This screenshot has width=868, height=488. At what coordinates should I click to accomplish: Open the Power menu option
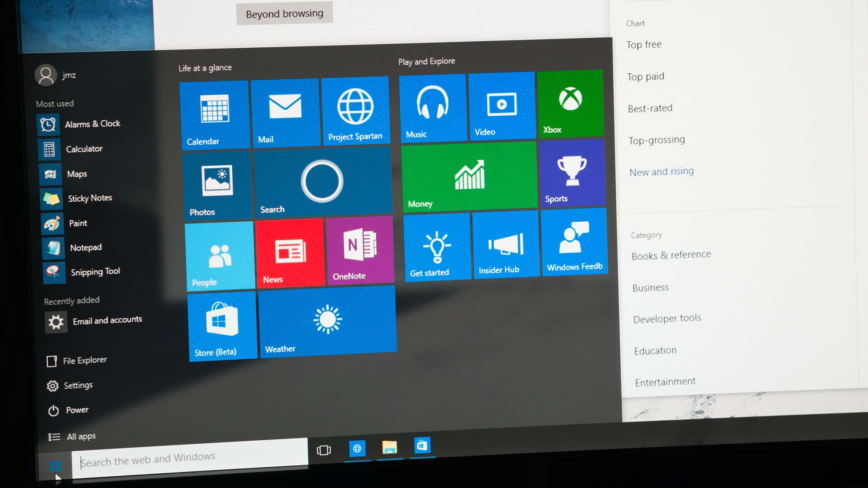67,410
